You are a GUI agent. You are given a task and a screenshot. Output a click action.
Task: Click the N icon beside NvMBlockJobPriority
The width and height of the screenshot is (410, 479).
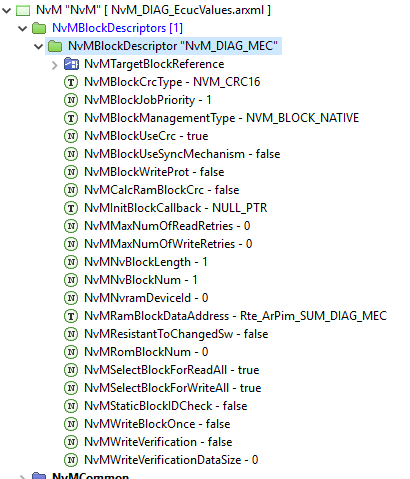point(71,100)
